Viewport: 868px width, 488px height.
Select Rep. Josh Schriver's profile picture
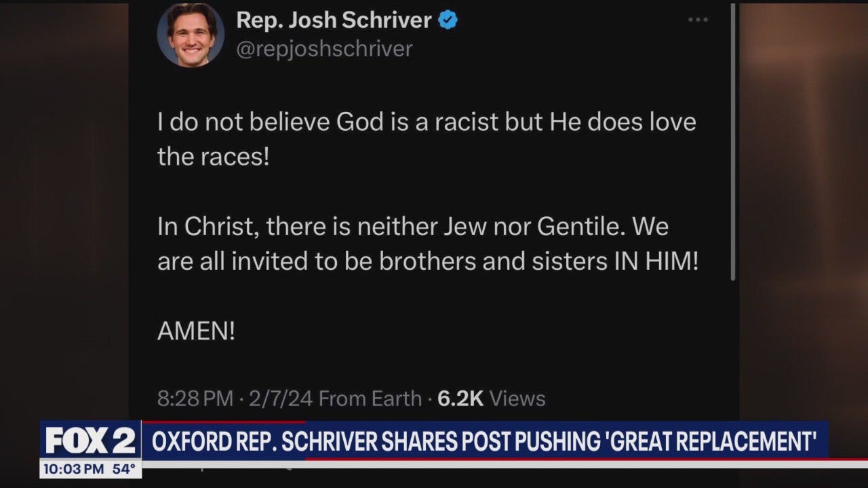pyautogui.click(x=191, y=35)
